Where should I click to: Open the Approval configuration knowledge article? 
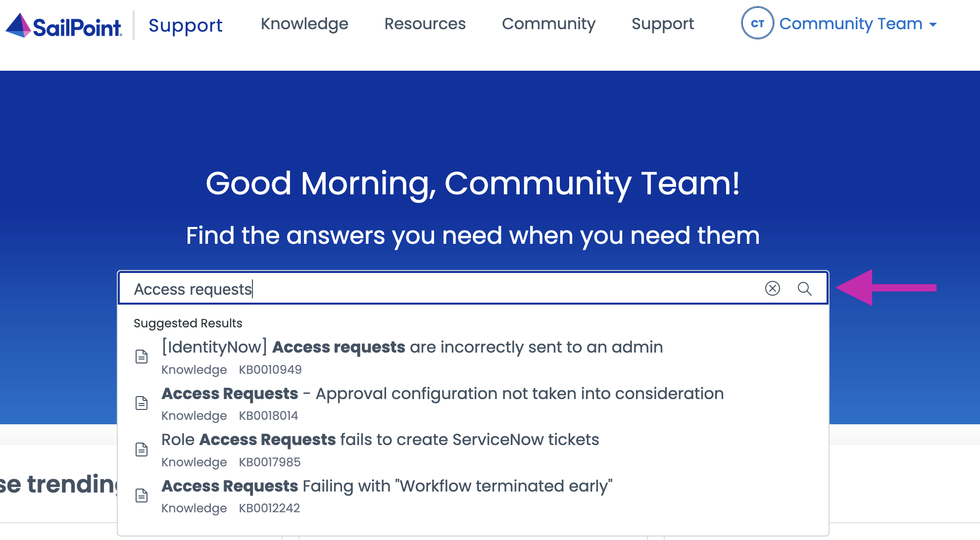pyautogui.click(x=442, y=394)
